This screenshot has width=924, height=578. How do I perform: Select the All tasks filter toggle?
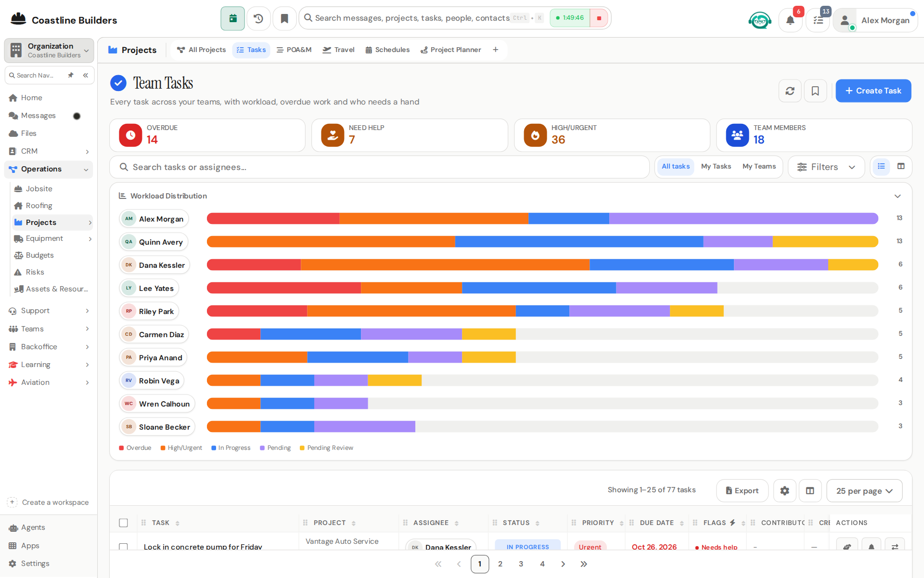tap(675, 166)
